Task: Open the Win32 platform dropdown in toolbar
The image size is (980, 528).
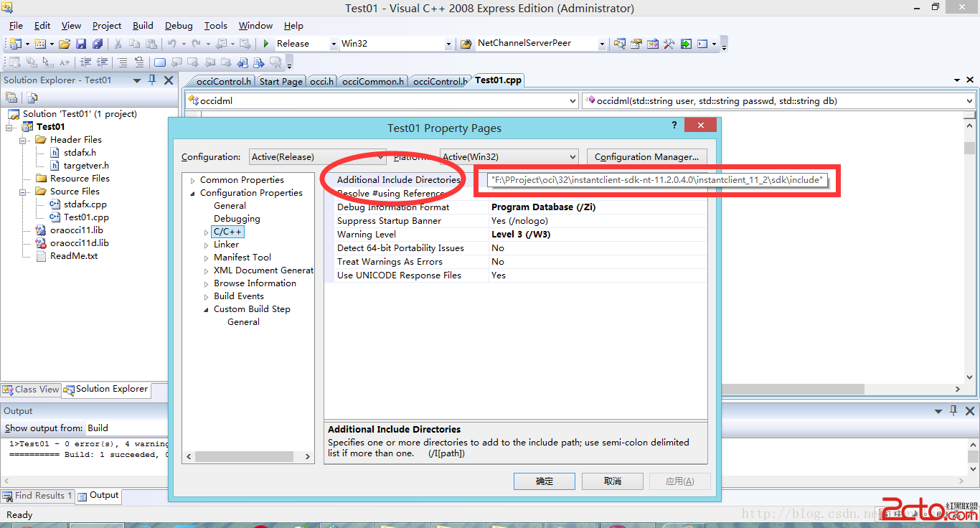Action: (x=448, y=44)
